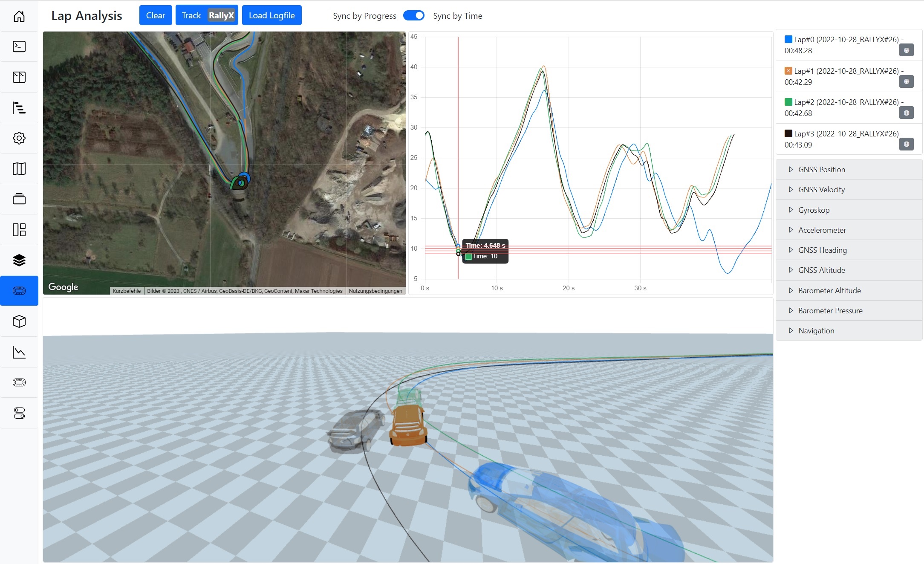Expand the Barometer Pressure section
This screenshot has width=924, height=564.
pos(849,311)
